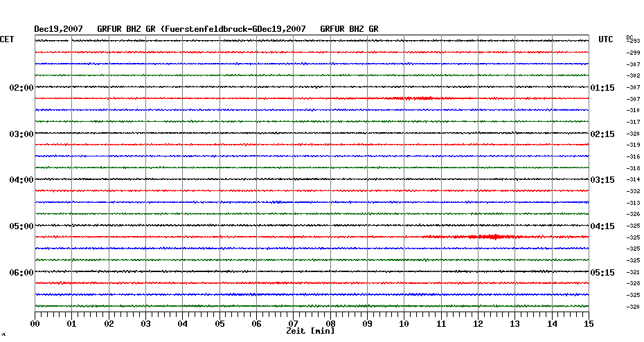Click the 05:15 UTC time label
This screenshot has width=644, height=342.
(x=602, y=273)
